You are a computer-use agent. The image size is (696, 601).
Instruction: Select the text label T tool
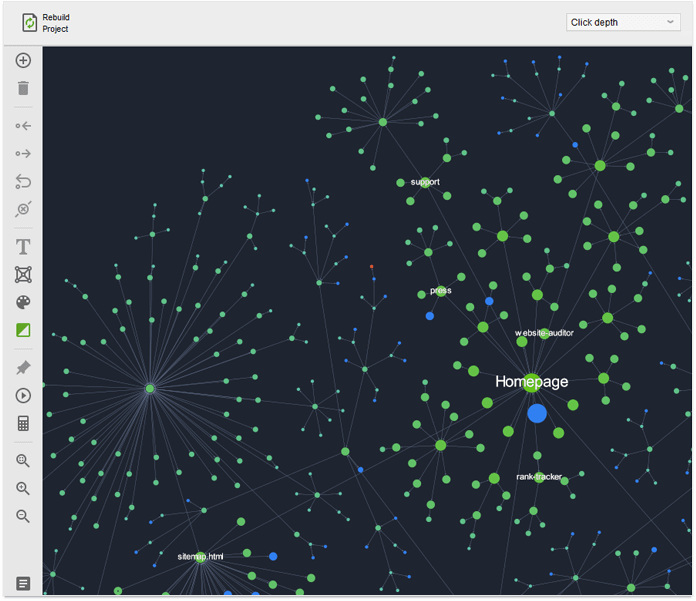(23, 247)
